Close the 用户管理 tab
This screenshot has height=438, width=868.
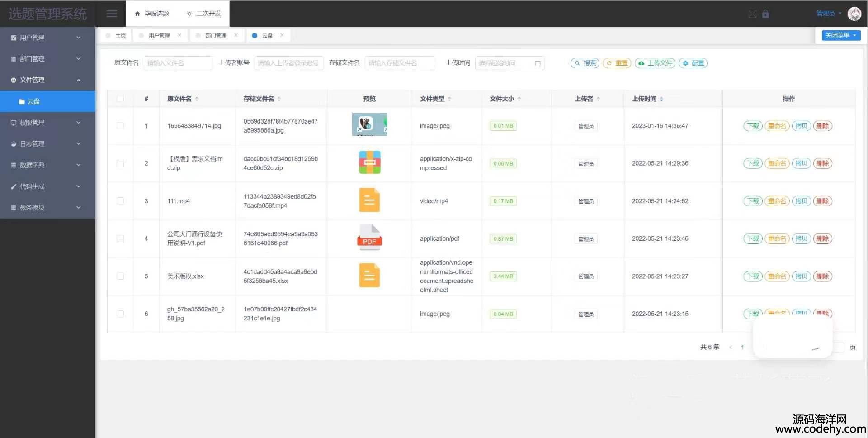tap(179, 35)
